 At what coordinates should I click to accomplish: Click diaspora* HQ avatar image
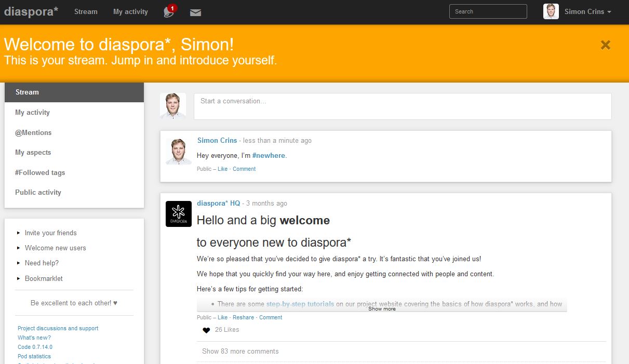178,214
